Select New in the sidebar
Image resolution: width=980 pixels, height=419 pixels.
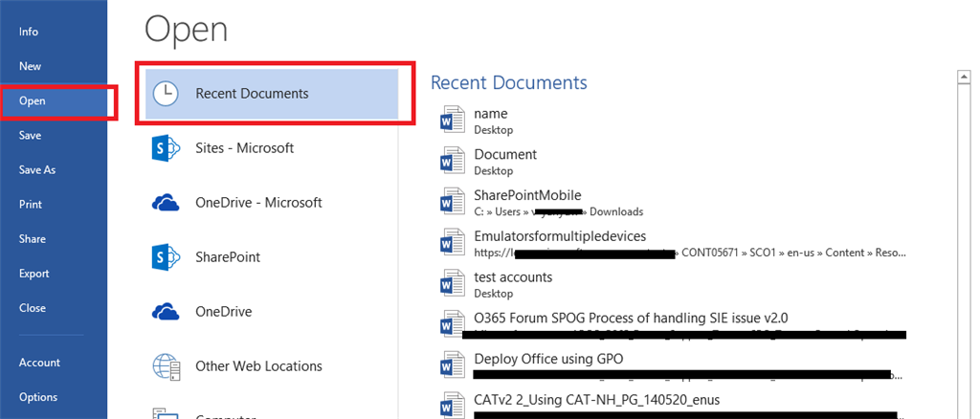(x=30, y=66)
